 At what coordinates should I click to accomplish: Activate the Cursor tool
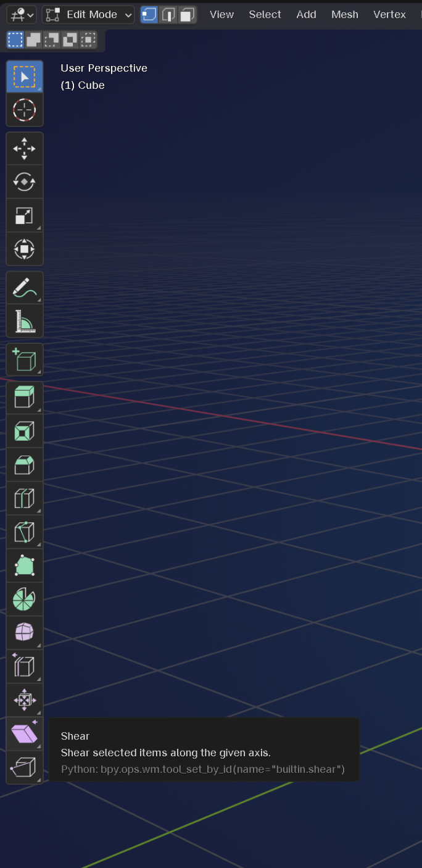(24, 111)
